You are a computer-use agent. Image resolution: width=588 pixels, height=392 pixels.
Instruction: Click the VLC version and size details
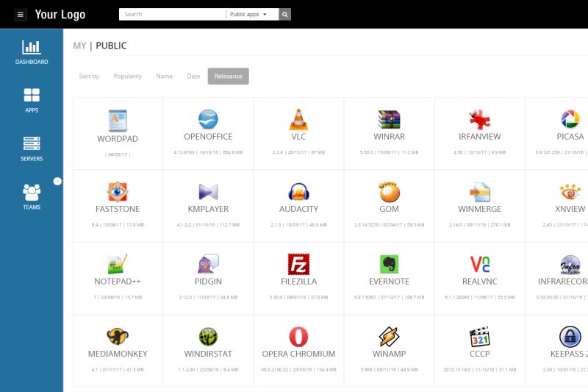coord(298,152)
